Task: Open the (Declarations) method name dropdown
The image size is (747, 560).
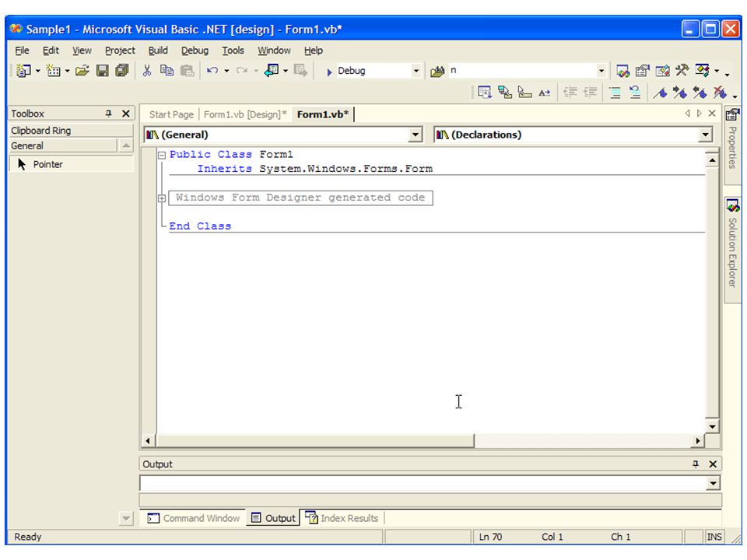Action: [706, 135]
